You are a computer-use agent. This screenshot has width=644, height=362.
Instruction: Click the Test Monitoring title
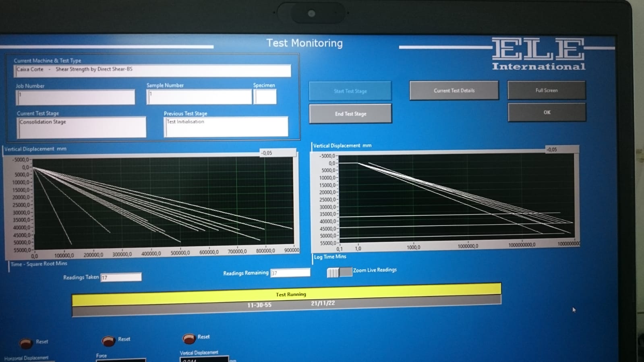304,43
